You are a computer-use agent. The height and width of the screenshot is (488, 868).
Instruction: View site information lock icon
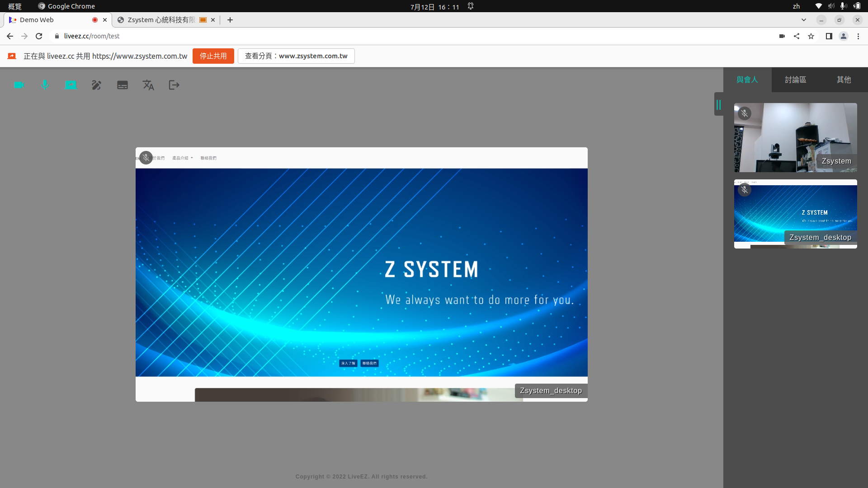tap(57, 36)
